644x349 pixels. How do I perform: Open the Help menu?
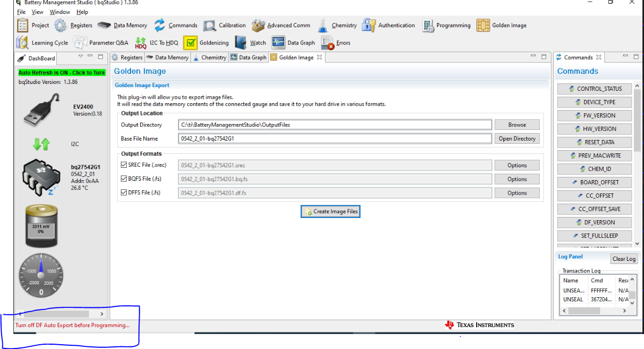82,12
